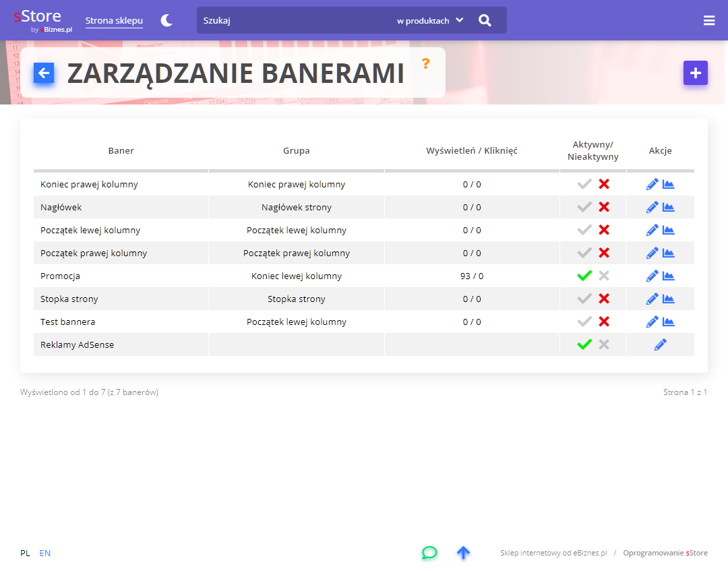
Task: Open the hamburger main menu
Action: tap(709, 20)
